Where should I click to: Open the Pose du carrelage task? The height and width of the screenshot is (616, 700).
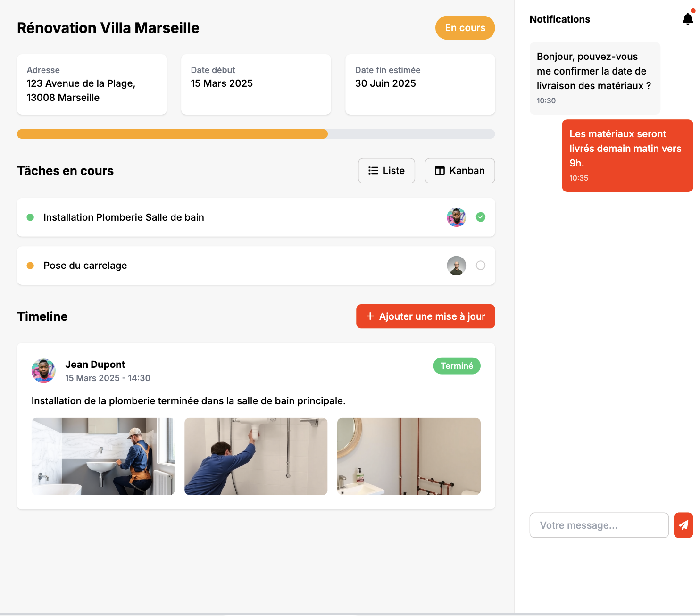tap(256, 266)
